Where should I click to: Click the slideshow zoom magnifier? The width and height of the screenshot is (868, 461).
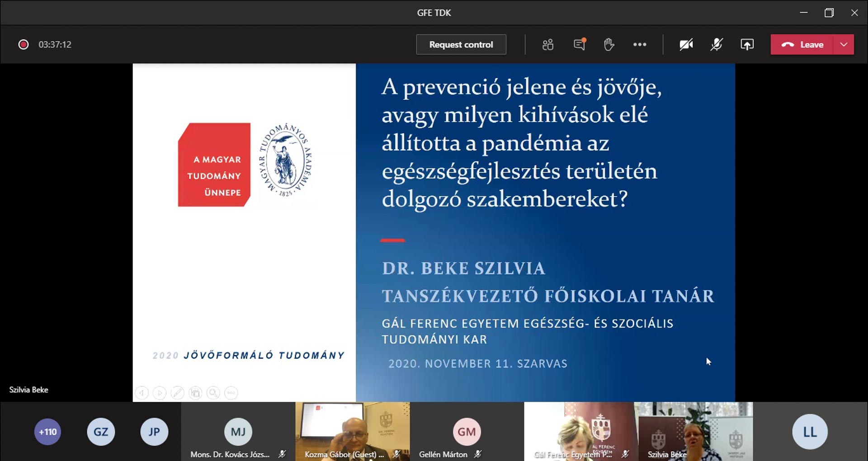click(x=213, y=393)
